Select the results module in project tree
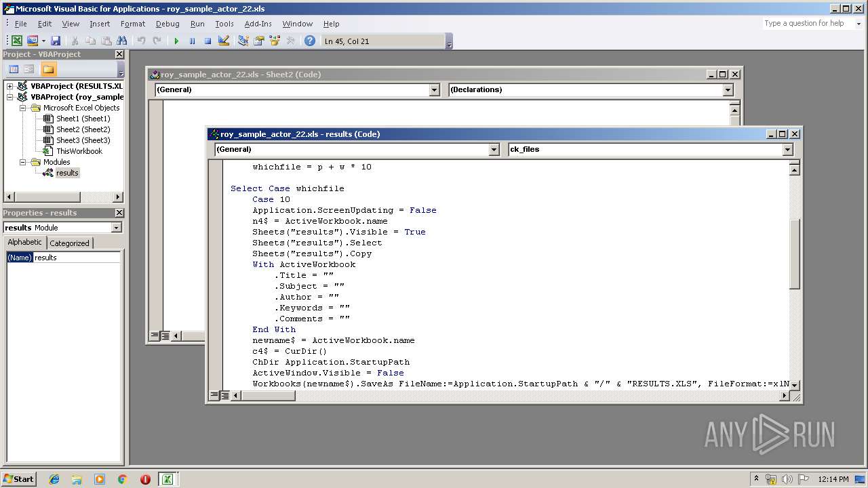 click(67, 173)
